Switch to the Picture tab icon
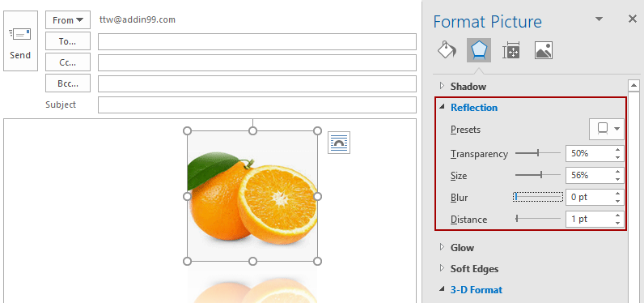 [544, 50]
